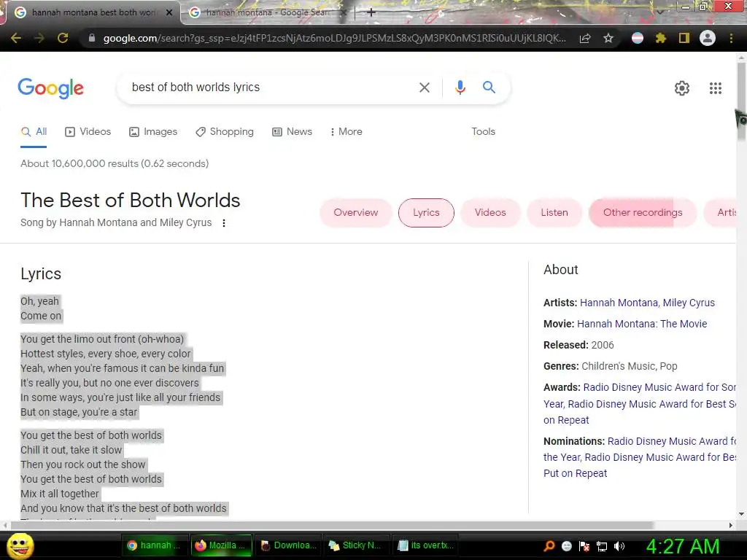
Task: Click the blue magnifier search button
Action: (x=489, y=87)
